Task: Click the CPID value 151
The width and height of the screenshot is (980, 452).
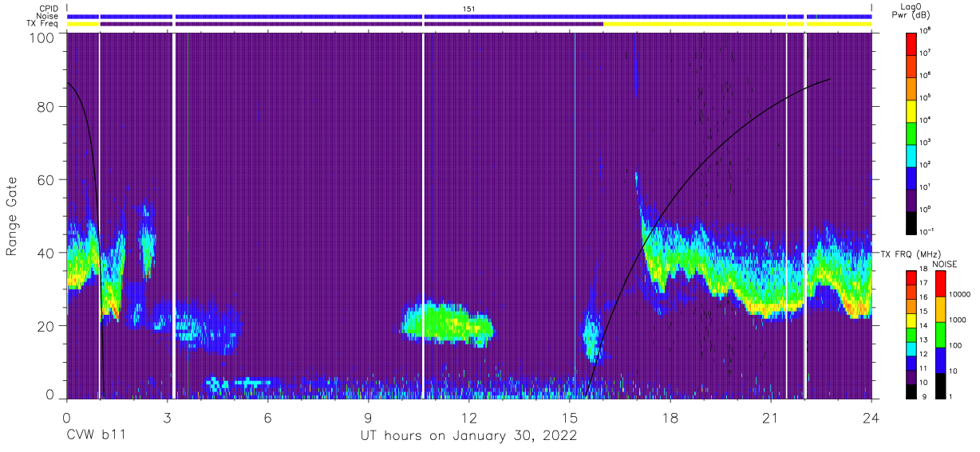Action: 469,8
